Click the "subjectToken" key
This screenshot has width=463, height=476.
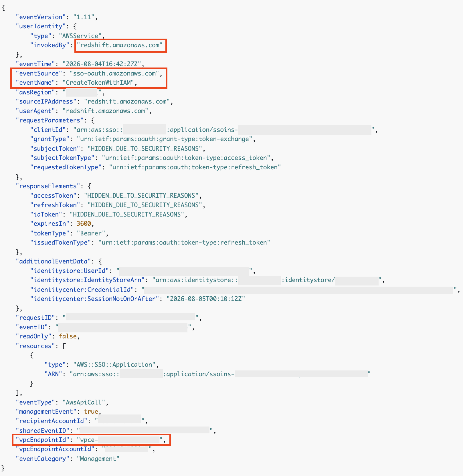pyautogui.click(x=55, y=149)
